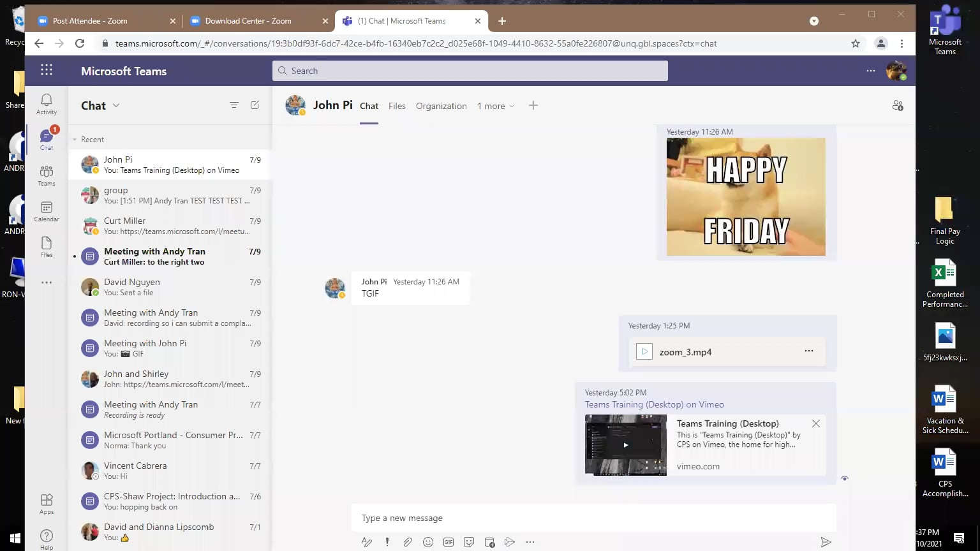Open the Calendar from left rail
The height and width of the screenshot is (551, 980).
(x=47, y=211)
